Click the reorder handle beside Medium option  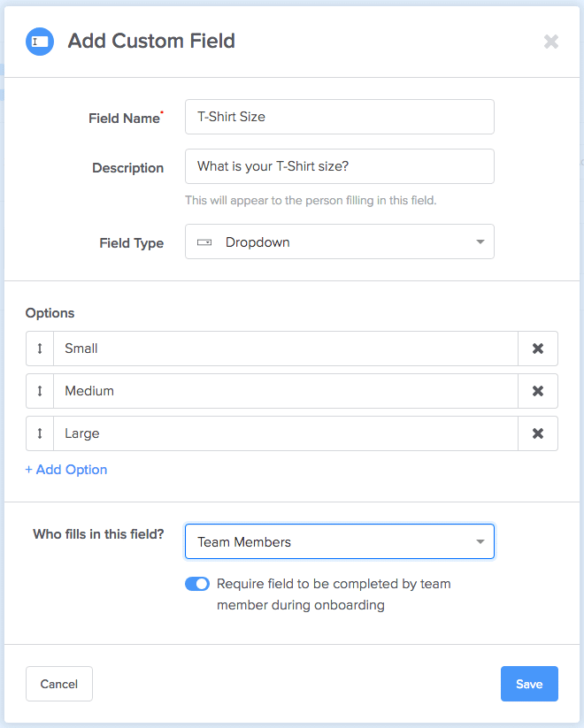[39, 391]
